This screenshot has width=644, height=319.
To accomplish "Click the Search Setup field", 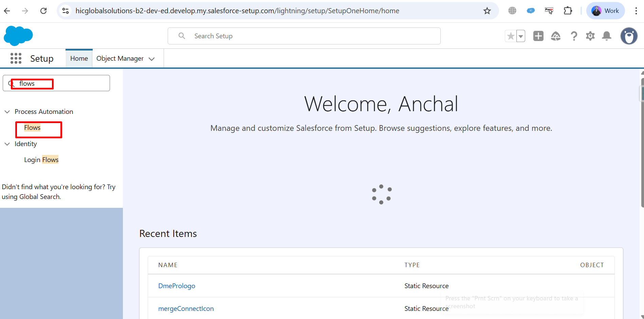I will [x=304, y=36].
